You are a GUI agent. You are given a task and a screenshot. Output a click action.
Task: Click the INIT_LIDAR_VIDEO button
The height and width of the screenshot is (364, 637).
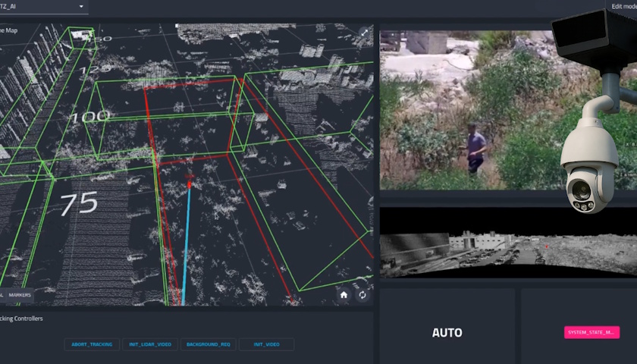[149, 344]
